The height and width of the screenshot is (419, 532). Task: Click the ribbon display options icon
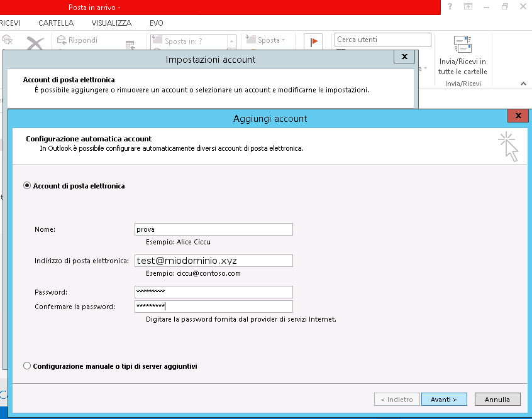[468, 6]
